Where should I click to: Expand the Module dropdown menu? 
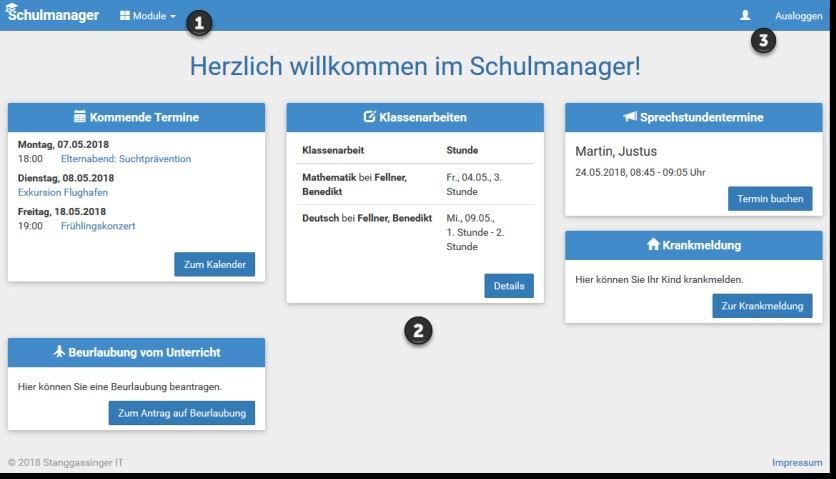point(148,16)
